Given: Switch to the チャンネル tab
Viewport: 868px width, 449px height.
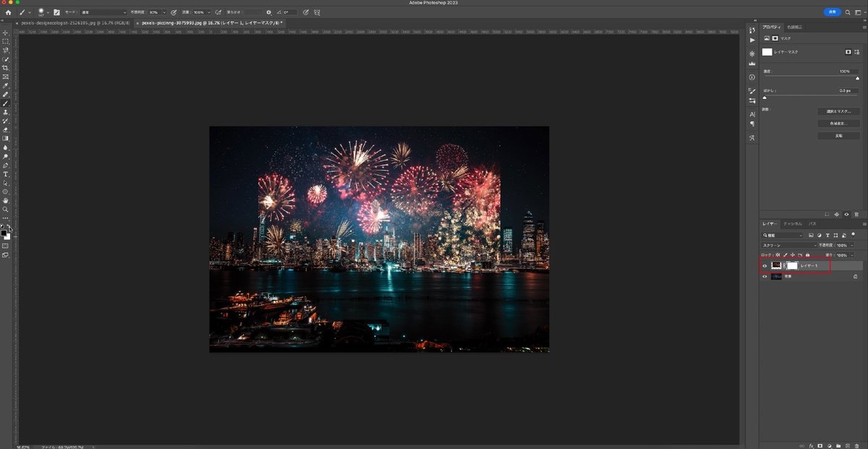Looking at the screenshot, I should coord(793,224).
